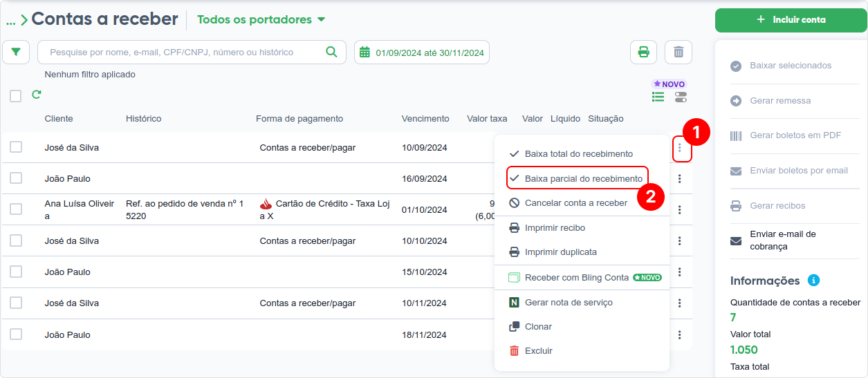Viewport: 868px width, 378px height.
Task: Click Ana Luísa Oliveira client name
Action: [x=80, y=210]
